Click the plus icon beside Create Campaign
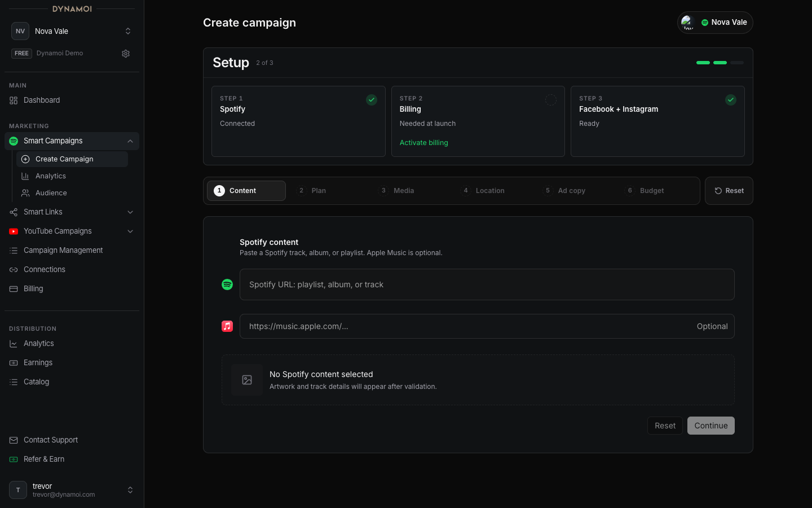812x508 pixels. click(x=25, y=159)
